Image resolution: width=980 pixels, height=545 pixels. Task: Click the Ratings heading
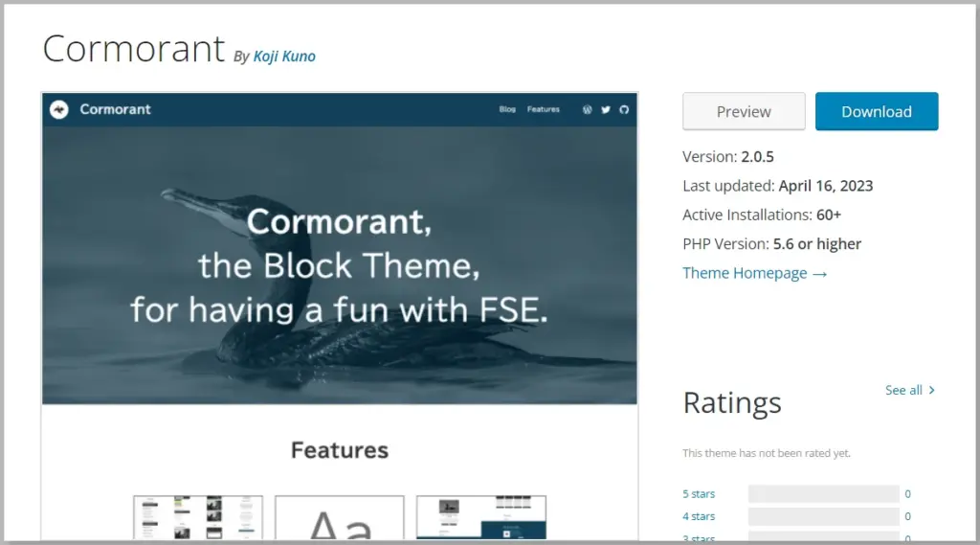pyautogui.click(x=732, y=403)
